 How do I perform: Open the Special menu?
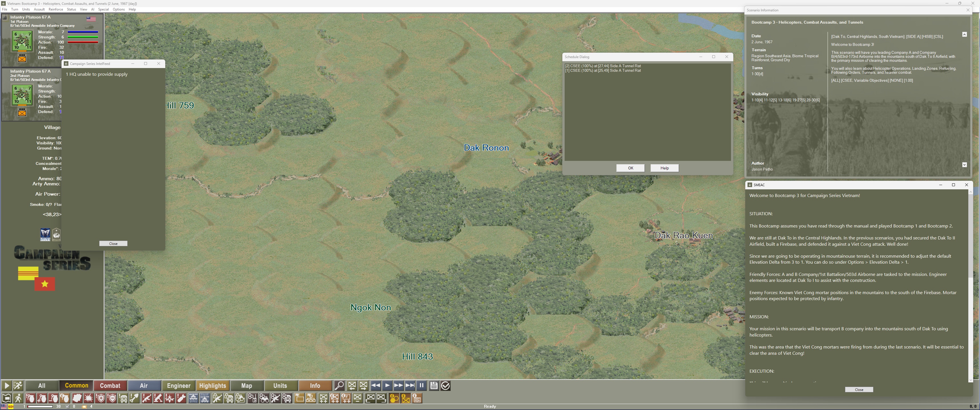(x=103, y=9)
